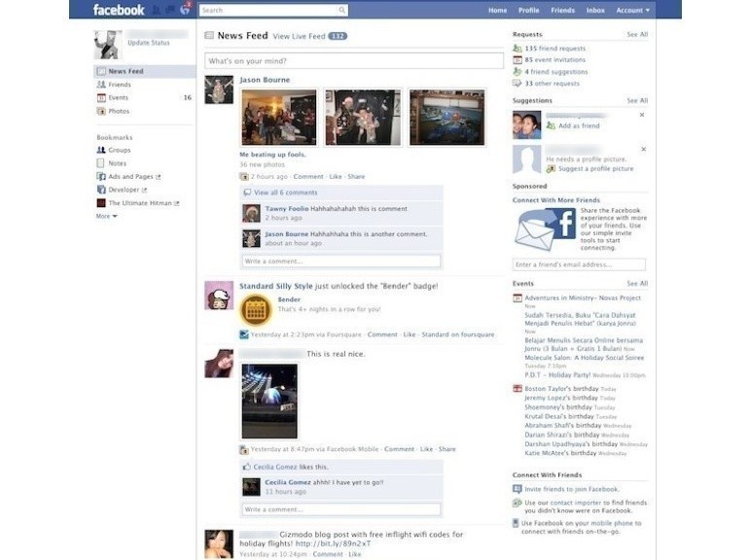The width and height of the screenshot is (749, 560).
Task: Click the birthday gift icon beside Boston Taylor
Action: tap(517, 389)
